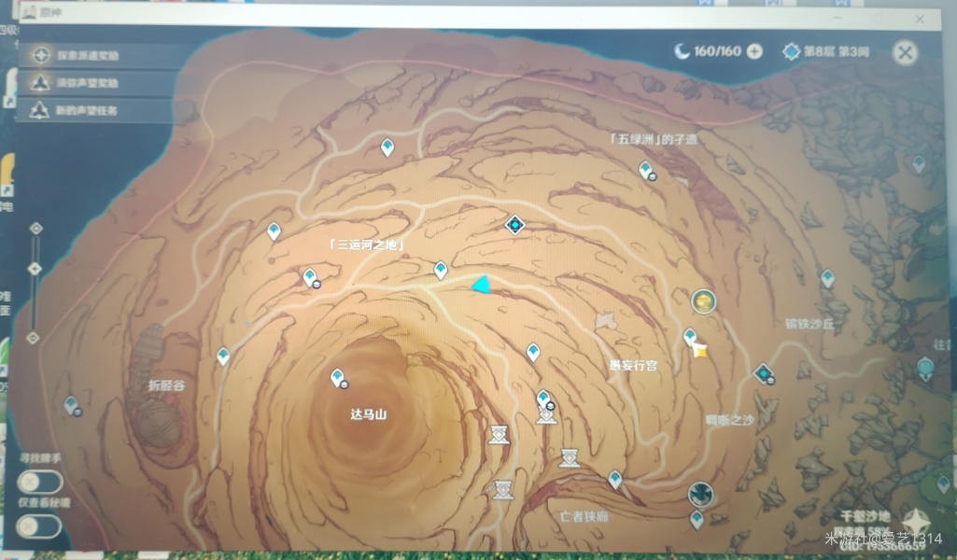Click the grey ruin icon above 愚妄行宫
Screen dimensions: 957x560
point(605,319)
